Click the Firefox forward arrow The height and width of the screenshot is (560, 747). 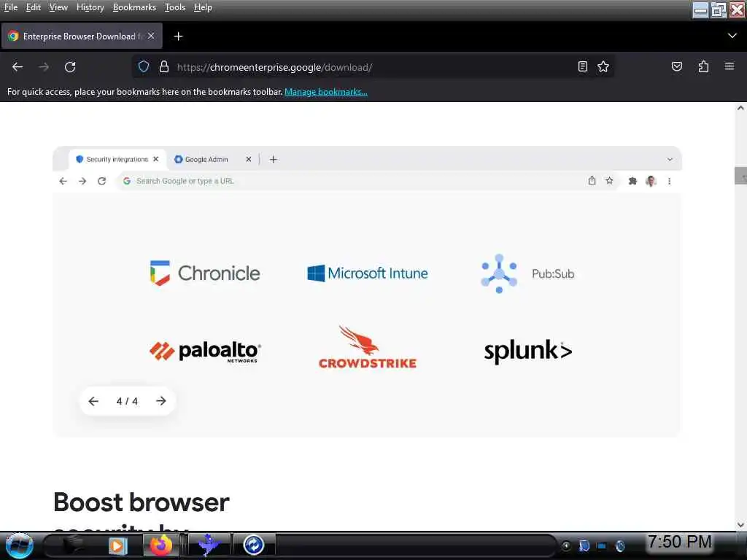[44, 67]
